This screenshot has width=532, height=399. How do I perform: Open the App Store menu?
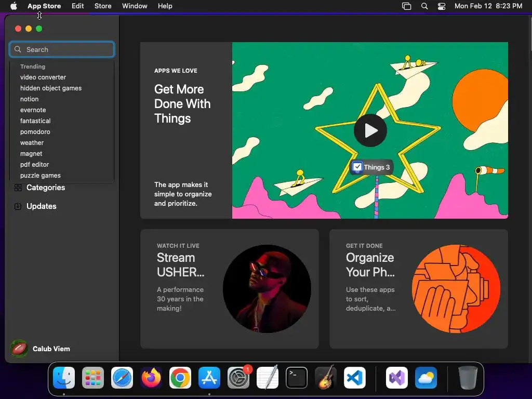click(44, 6)
